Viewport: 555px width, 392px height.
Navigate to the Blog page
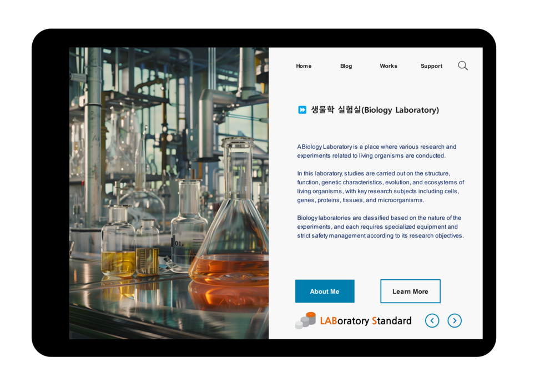click(x=346, y=66)
